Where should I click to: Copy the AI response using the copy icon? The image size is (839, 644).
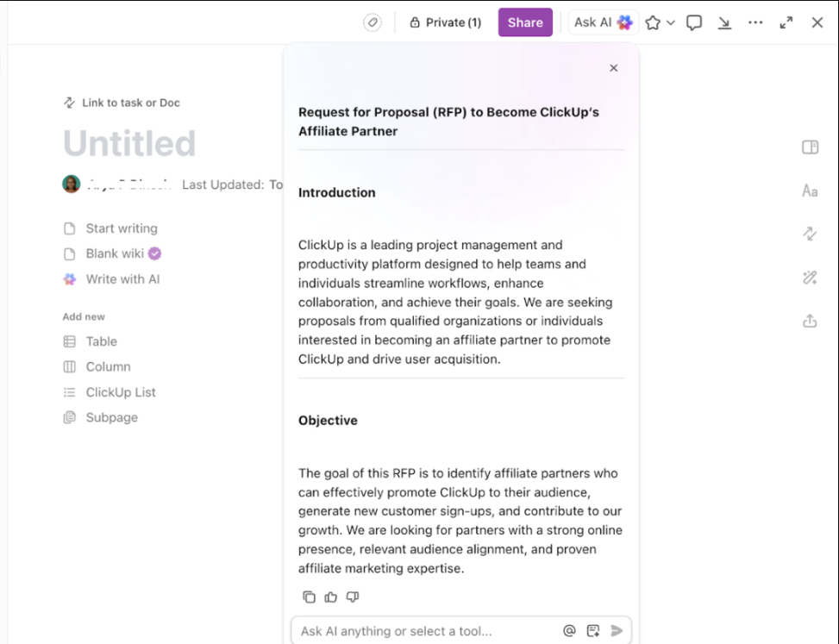[309, 597]
